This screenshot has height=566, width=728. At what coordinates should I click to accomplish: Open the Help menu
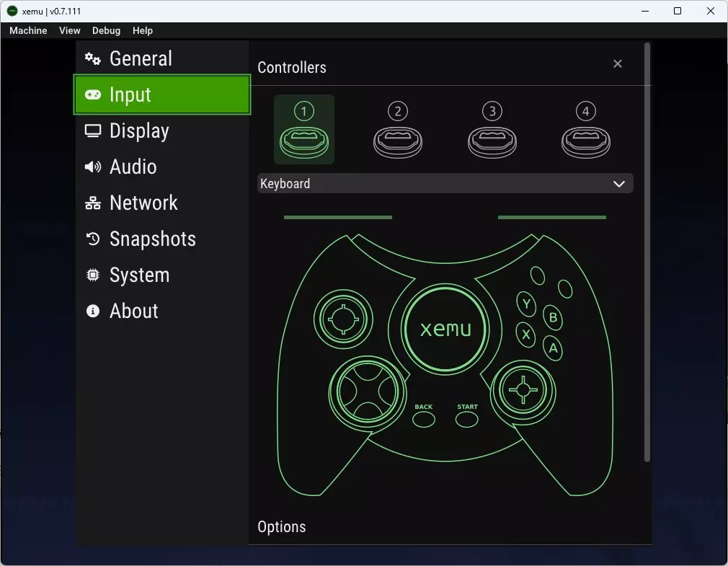tap(143, 31)
